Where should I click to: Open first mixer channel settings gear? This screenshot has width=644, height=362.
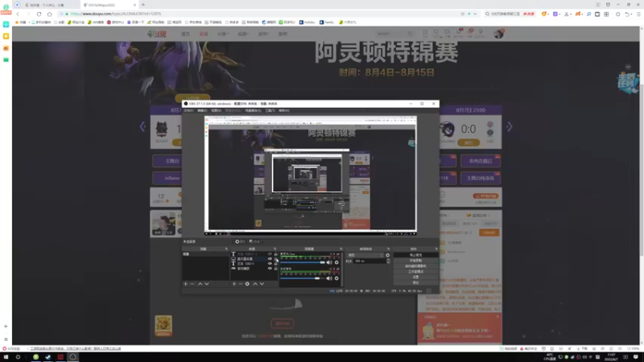coord(336,262)
